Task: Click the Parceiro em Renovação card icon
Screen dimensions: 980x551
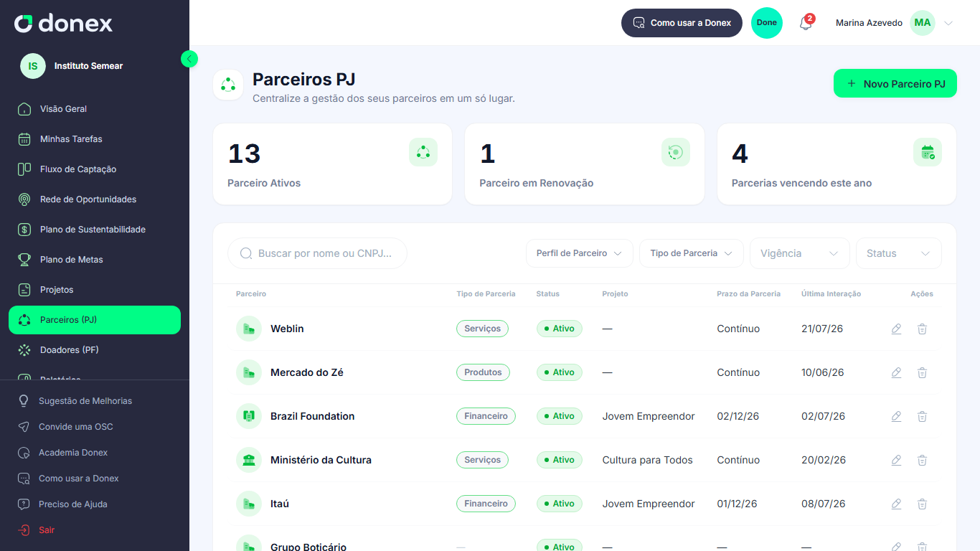Action: (x=676, y=152)
